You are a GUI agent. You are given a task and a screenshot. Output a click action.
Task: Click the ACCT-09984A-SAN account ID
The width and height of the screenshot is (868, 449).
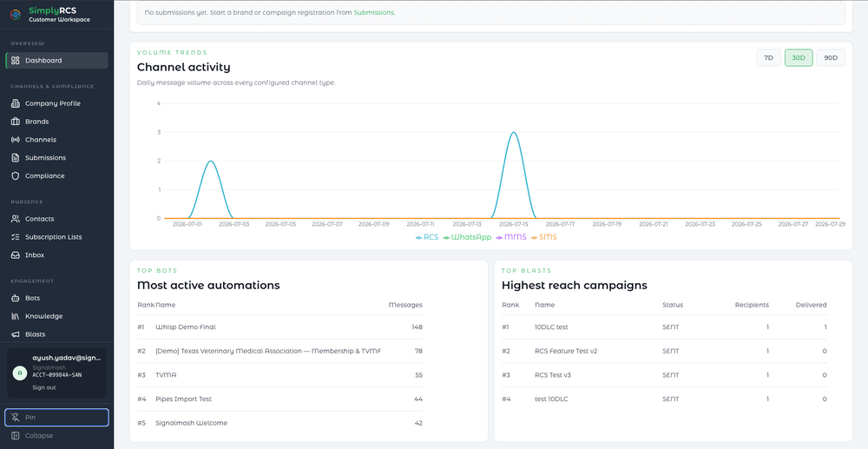coord(57,375)
